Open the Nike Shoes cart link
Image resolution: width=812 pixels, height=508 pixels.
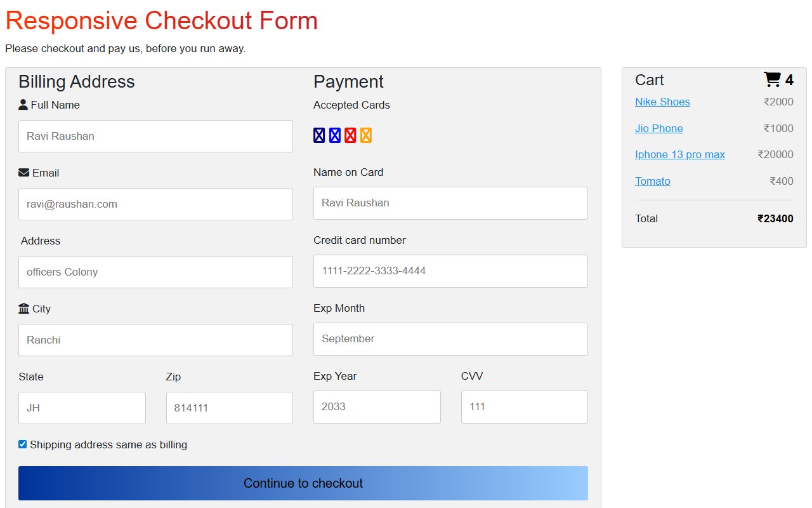(662, 102)
